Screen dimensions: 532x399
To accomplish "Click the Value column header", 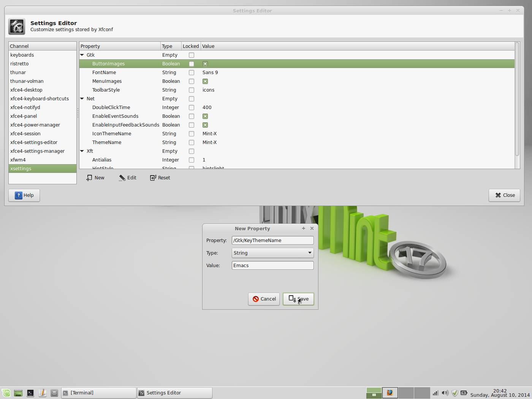I will click(x=358, y=46).
